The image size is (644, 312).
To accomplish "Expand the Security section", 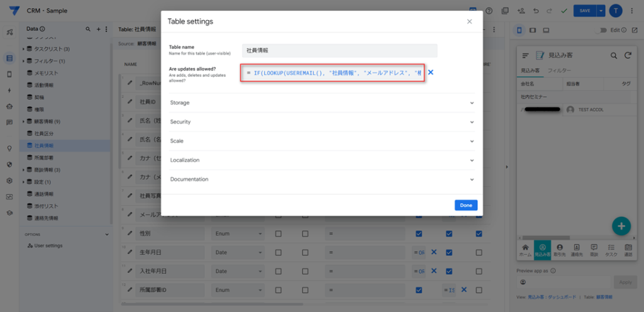I will 321,121.
